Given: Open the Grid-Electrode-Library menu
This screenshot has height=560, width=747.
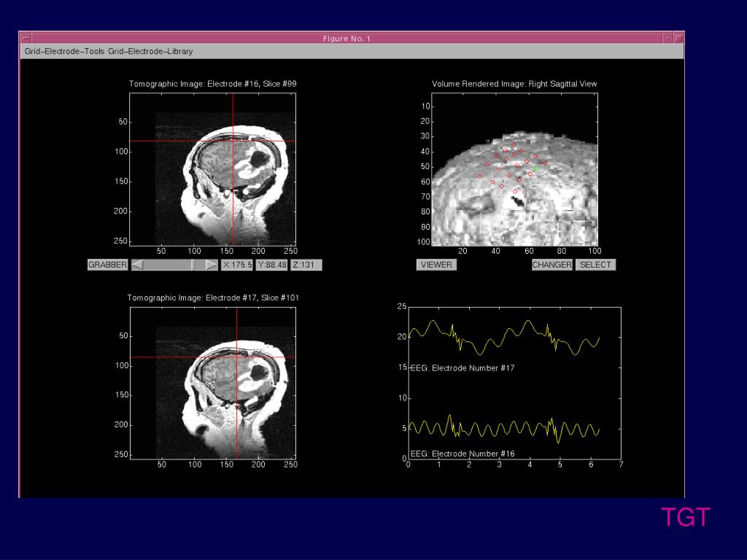Looking at the screenshot, I should point(150,51).
